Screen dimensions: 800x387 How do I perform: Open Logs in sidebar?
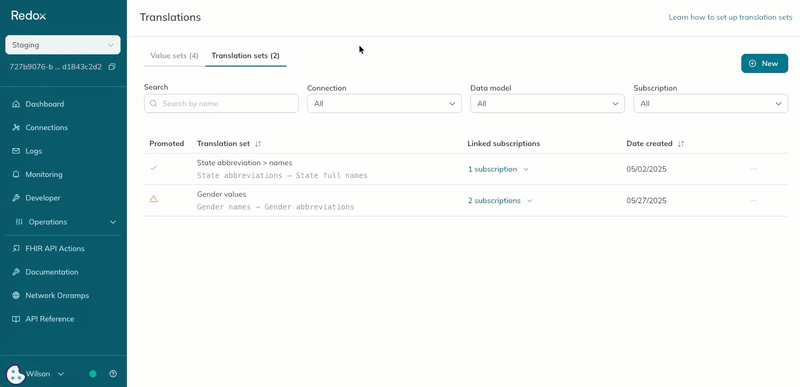click(x=34, y=151)
